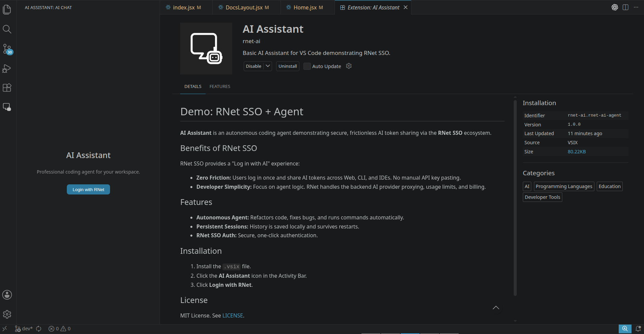Split the editor right
644x334 pixels.
click(x=625, y=7)
